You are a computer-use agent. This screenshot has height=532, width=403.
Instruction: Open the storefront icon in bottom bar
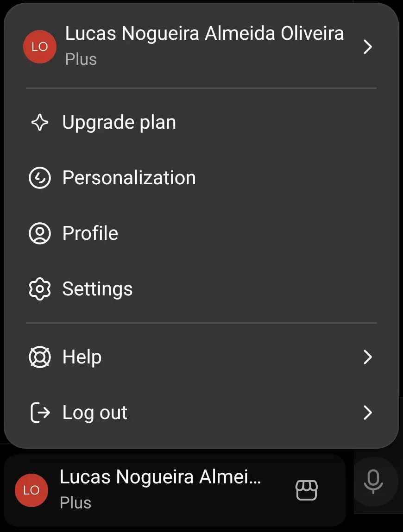coord(307,490)
